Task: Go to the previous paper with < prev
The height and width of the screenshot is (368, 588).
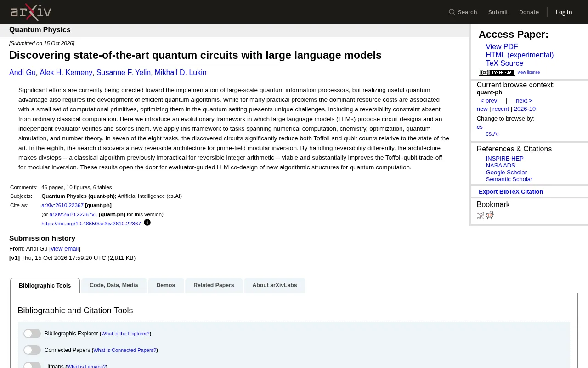Action: (x=489, y=101)
